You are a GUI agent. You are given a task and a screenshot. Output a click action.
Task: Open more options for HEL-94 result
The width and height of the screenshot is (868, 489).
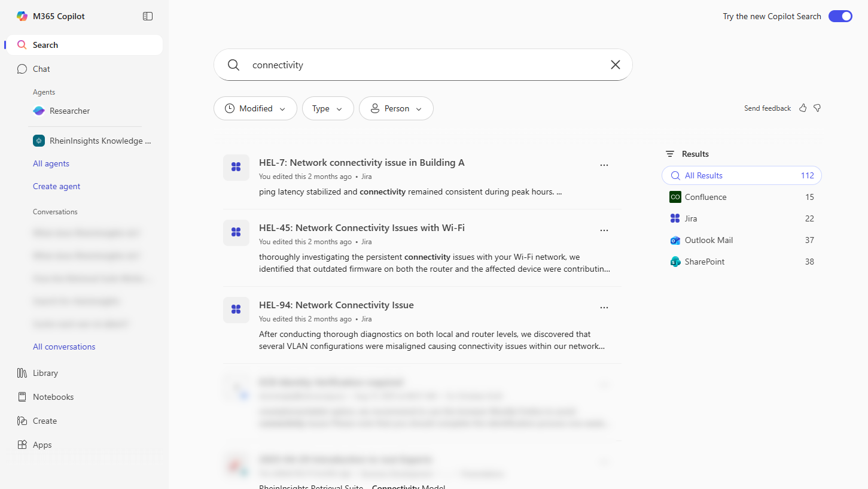click(x=604, y=308)
